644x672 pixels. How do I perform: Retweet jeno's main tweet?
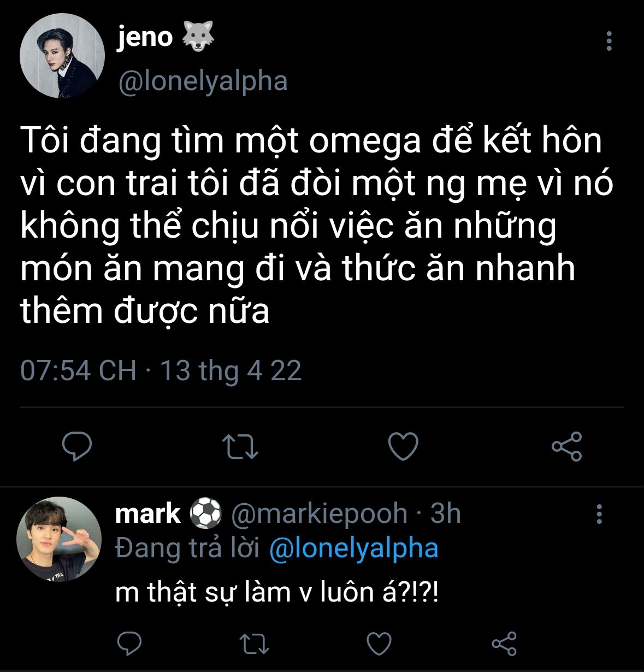click(241, 446)
